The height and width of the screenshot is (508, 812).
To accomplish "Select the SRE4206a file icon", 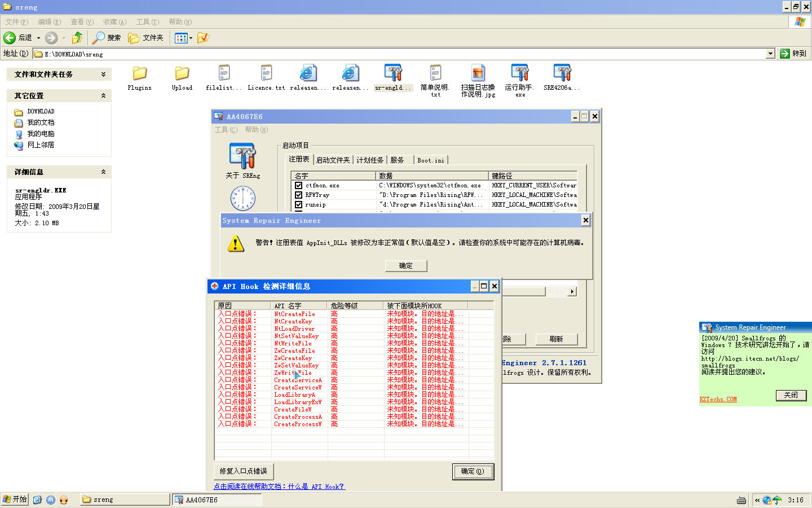I will [x=562, y=78].
